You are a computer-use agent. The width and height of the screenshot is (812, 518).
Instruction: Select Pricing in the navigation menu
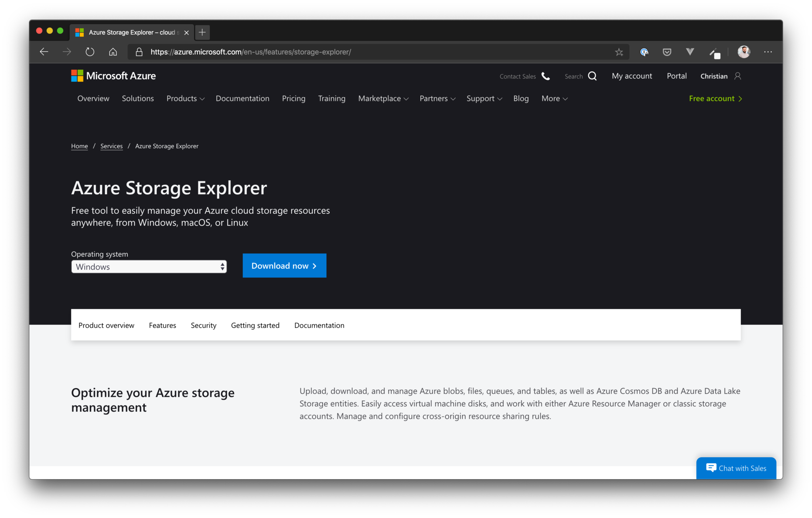(293, 99)
